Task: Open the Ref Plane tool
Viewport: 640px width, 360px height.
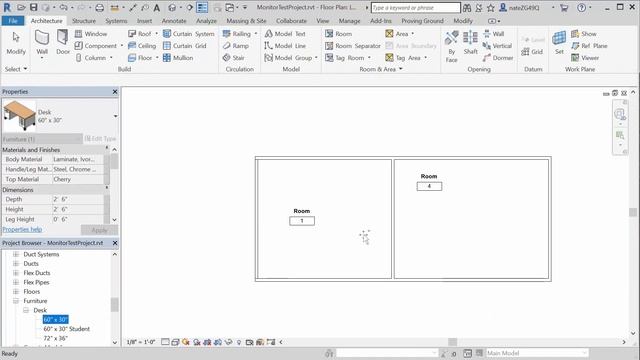Action: (x=589, y=46)
